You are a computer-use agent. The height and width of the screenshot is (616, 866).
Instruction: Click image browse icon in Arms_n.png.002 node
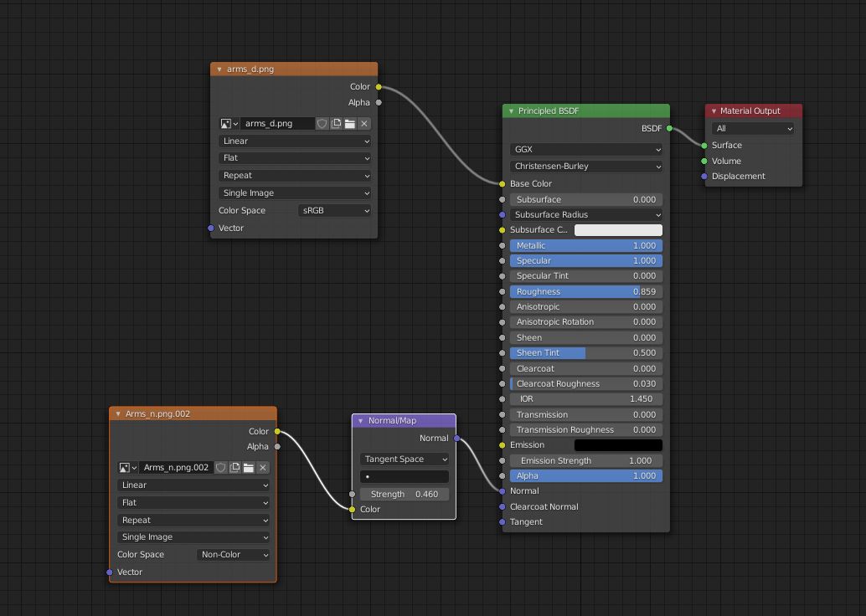[x=127, y=468]
